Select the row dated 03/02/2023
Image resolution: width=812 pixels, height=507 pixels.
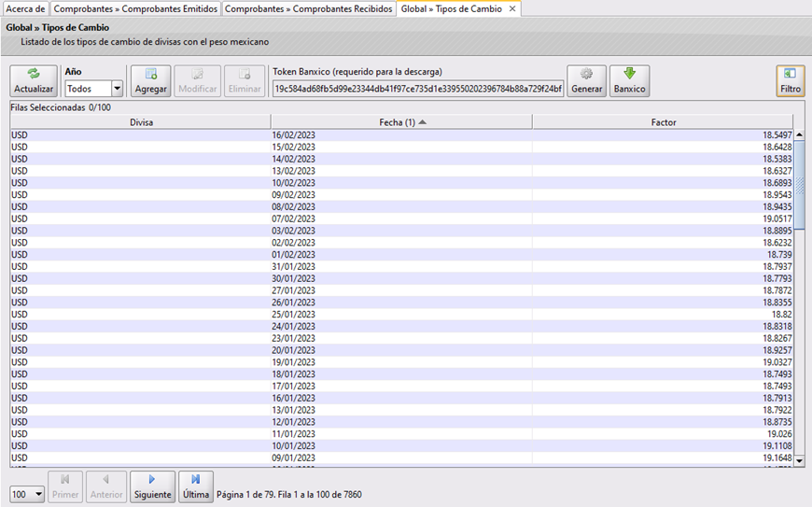click(x=402, y=231)
